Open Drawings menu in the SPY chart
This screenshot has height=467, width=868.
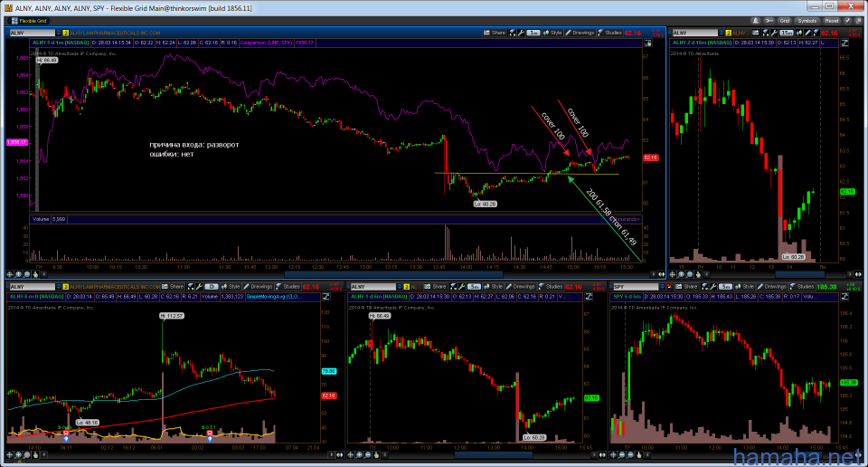(x=771, y=286)
